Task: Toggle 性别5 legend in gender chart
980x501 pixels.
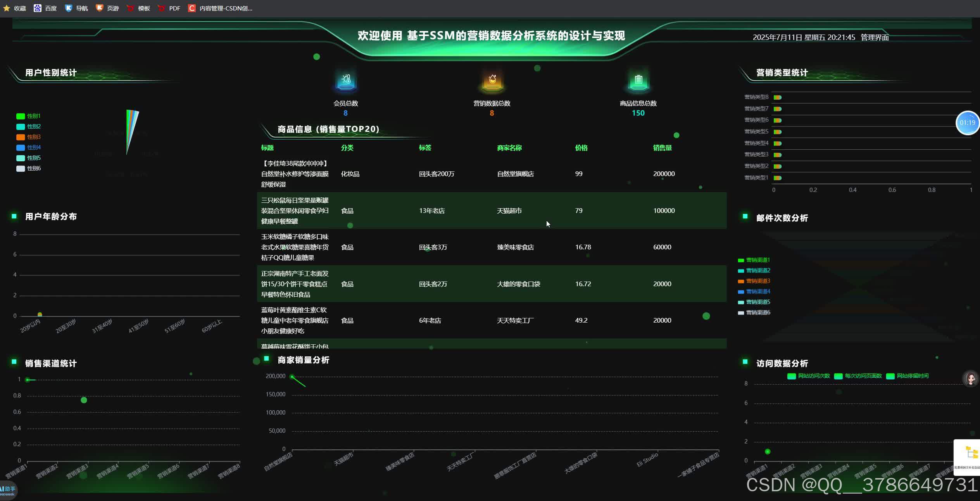Action: click(x=28, y=158)
